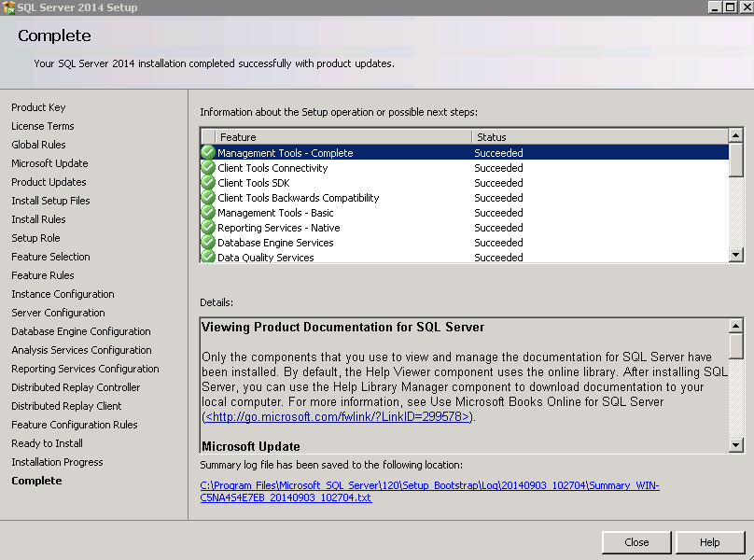754x560 pixels.
Task: Minimize the SQL Server 2014 Setup window
Action: click(715, 7)
